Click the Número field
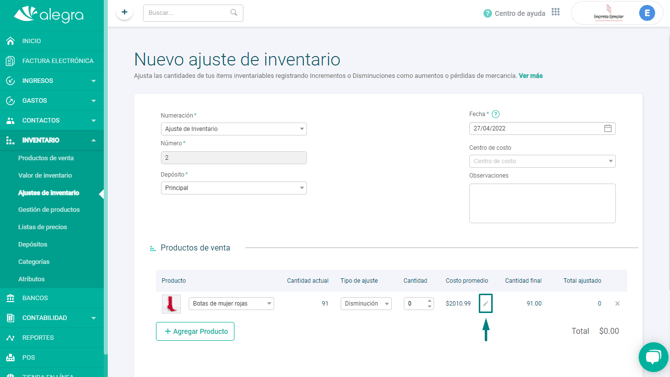The image size is (670, 377). point(234,158)
